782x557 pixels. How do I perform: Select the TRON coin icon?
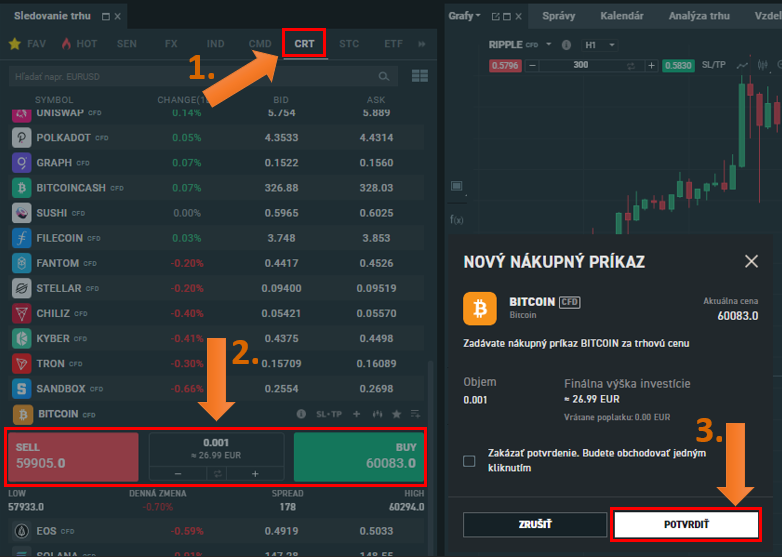[21, 364]
